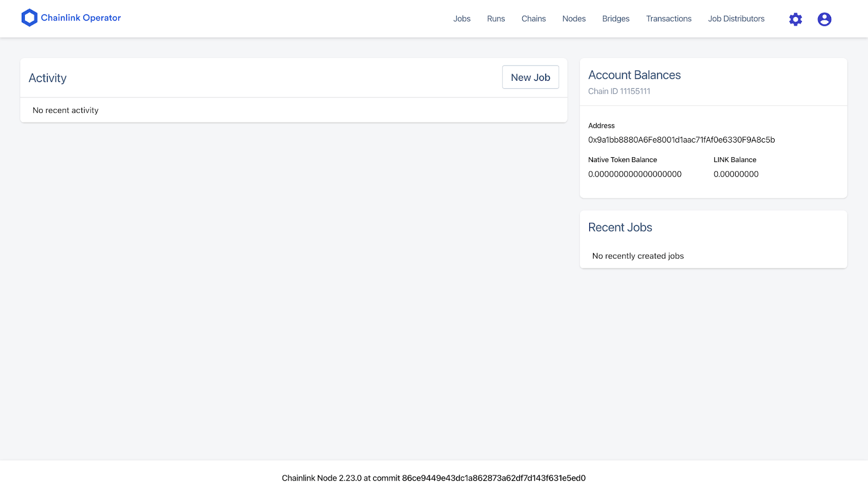868x495 pixels.
Task: Select Nodes in the top navigation
Action: point(574,19)
